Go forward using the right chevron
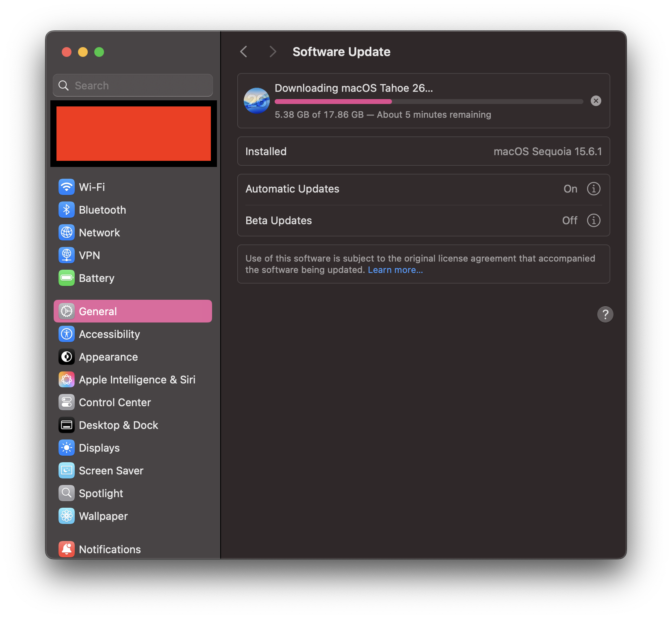Screen dimensions: 672x619 point(273,52)
